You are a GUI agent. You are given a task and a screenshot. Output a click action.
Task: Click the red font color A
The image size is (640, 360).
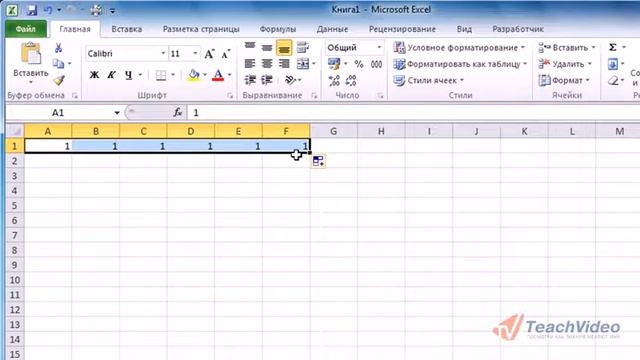[218, 75]
